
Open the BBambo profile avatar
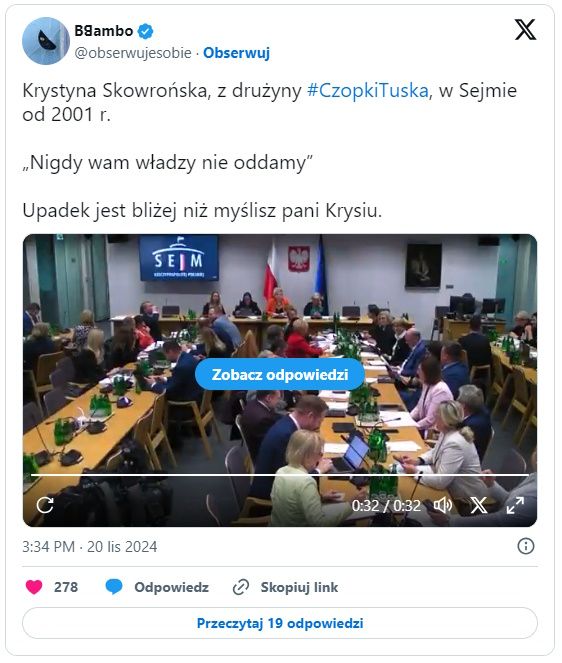coord(46,41)
